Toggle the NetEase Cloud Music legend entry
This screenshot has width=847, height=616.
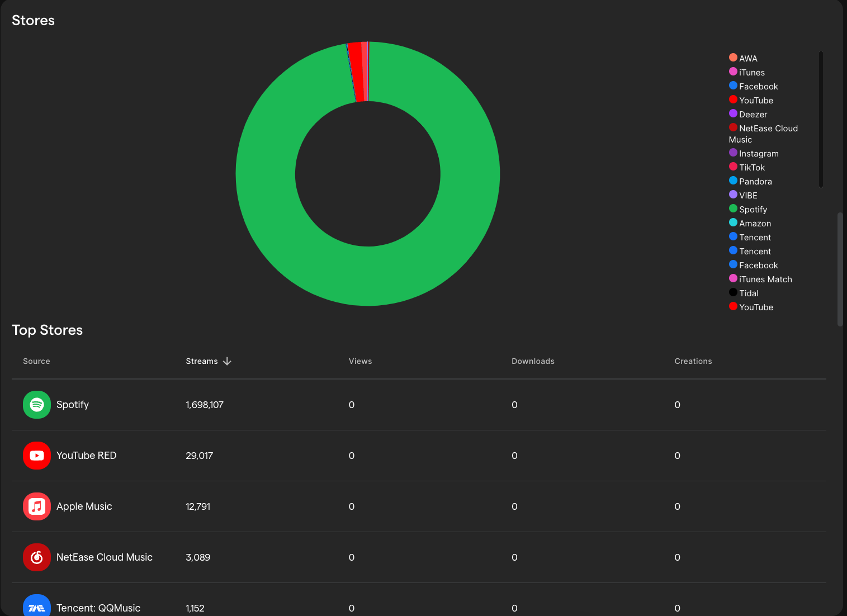coord(763,134)
